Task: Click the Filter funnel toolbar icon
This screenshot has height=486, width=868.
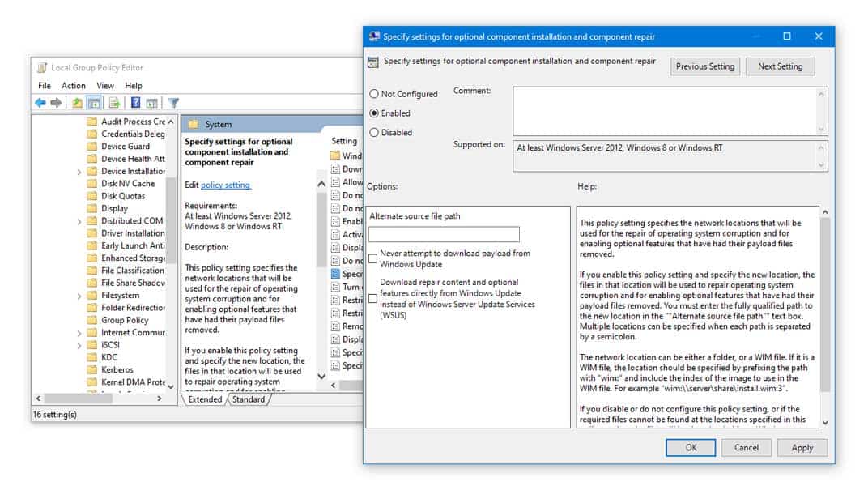Action: click(174, 103)
